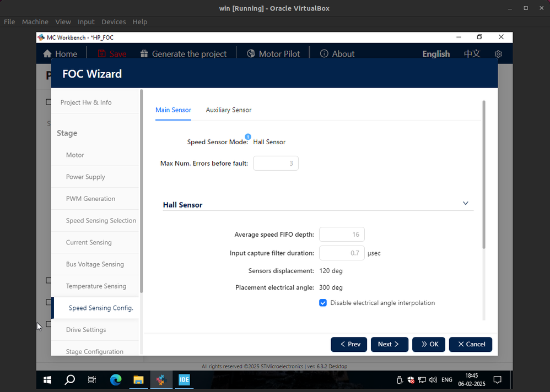Open the VirtualBox Devices menu
Screen dimensions: 550x392
pyautogui.click(x=114, y=21)
